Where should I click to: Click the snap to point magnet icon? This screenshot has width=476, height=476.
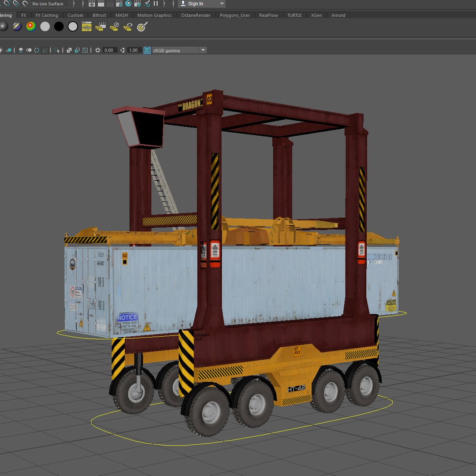7,4
